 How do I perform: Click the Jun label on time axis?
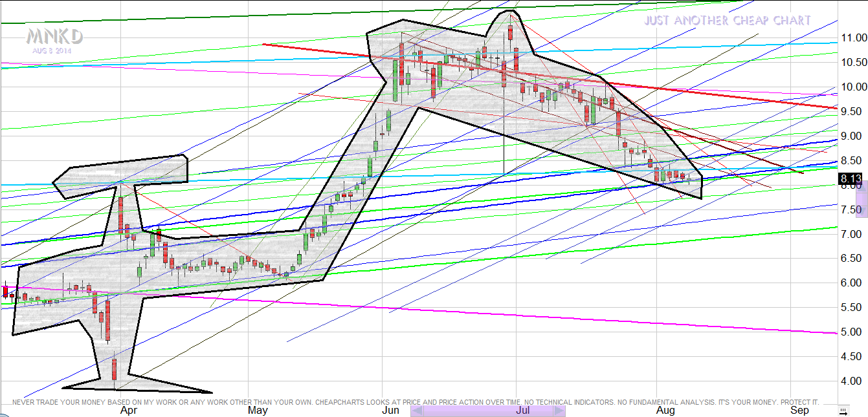click(x=390, y=411)
